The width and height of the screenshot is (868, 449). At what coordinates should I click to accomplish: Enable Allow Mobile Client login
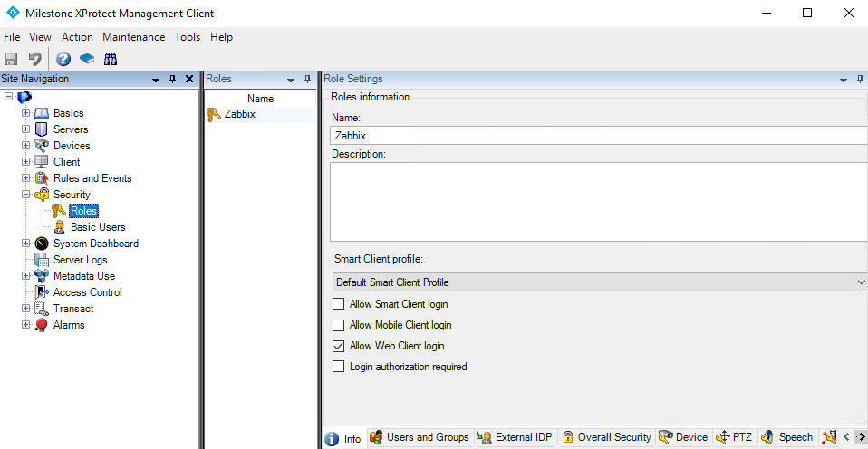(338, 325)
